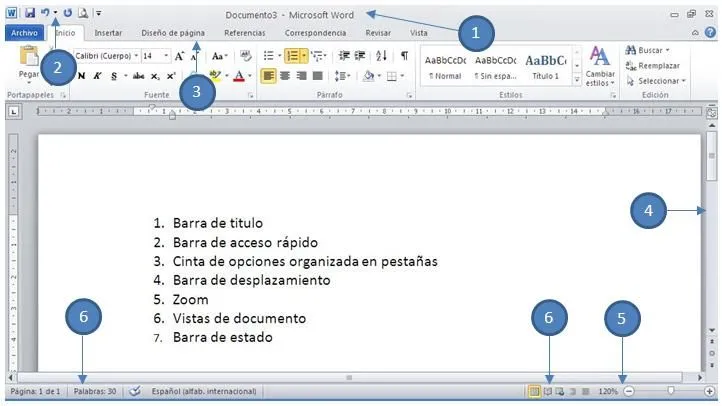The height and width of the screenshot is (406, 722).
Task: Open the Calibri (Cuerpo) font dropdown
Action: tap(136, 56)
